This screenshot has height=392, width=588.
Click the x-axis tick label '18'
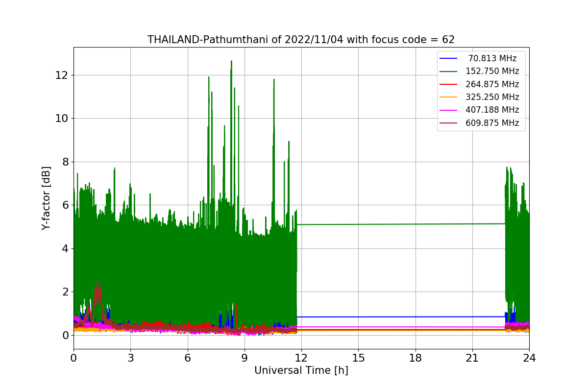click(x=415, y=358)
